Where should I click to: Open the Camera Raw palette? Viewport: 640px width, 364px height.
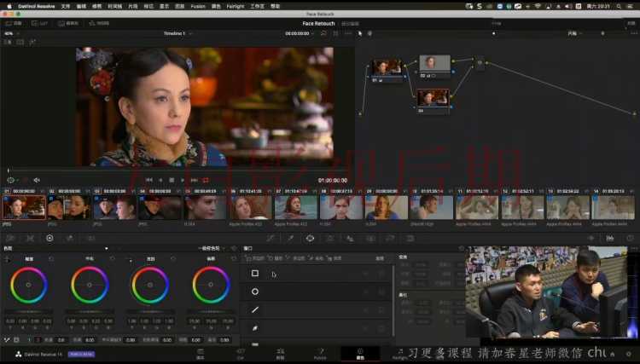click(x=10, y=238)
